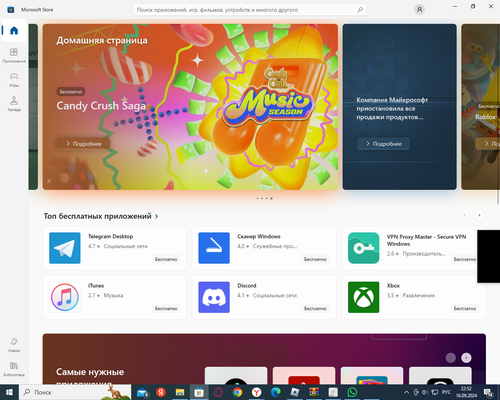Open the iTunes app icon
The height and width of the screenshot is (400, 500).
[65, 297]
